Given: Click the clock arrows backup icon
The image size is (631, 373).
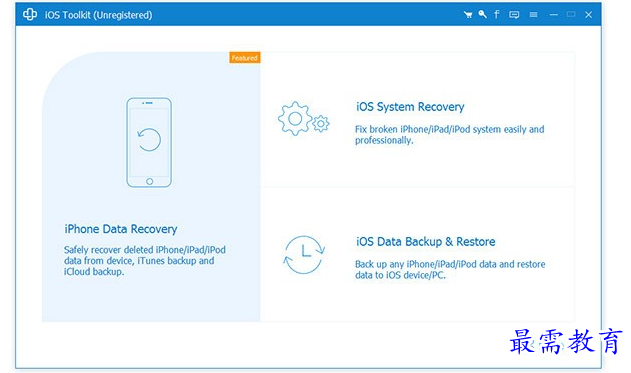Looking at the screenshot, I should [x=304, y=255].
